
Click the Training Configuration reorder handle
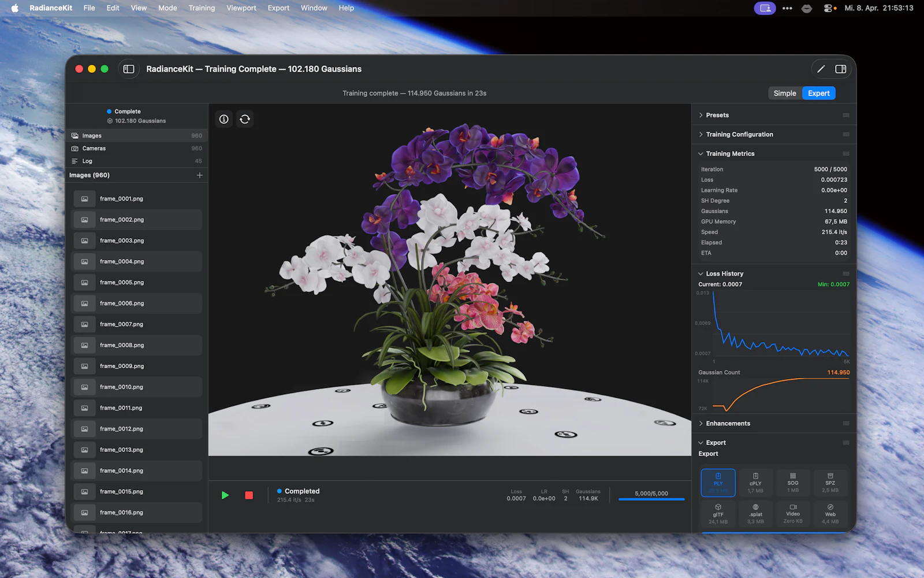(x=845, y=134)
